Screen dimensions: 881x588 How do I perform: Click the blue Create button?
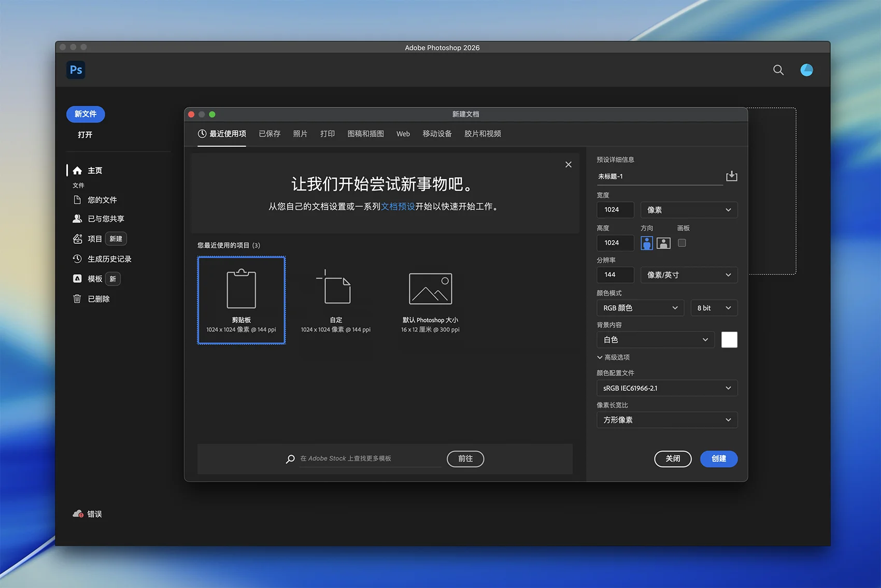tap(718, 458)
